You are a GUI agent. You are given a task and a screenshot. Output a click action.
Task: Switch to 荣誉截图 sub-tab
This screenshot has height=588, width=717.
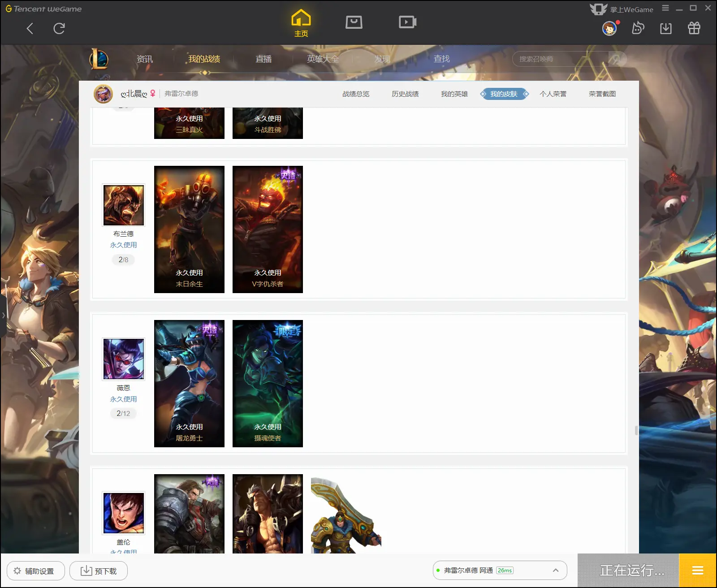coord(602,94)
